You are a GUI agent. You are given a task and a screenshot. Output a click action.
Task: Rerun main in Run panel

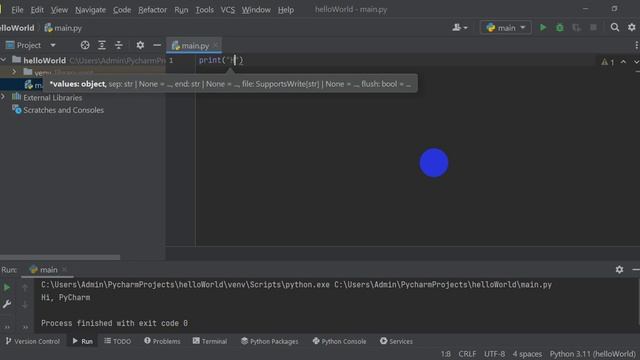pyautogui.click(x=7, y=287)
